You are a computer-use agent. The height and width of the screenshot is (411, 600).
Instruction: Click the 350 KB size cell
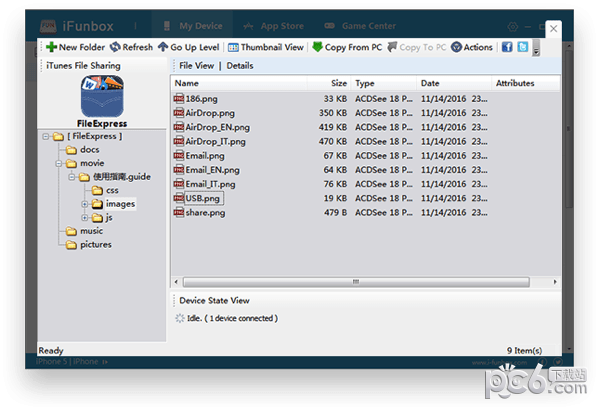(x=333, y=113)
